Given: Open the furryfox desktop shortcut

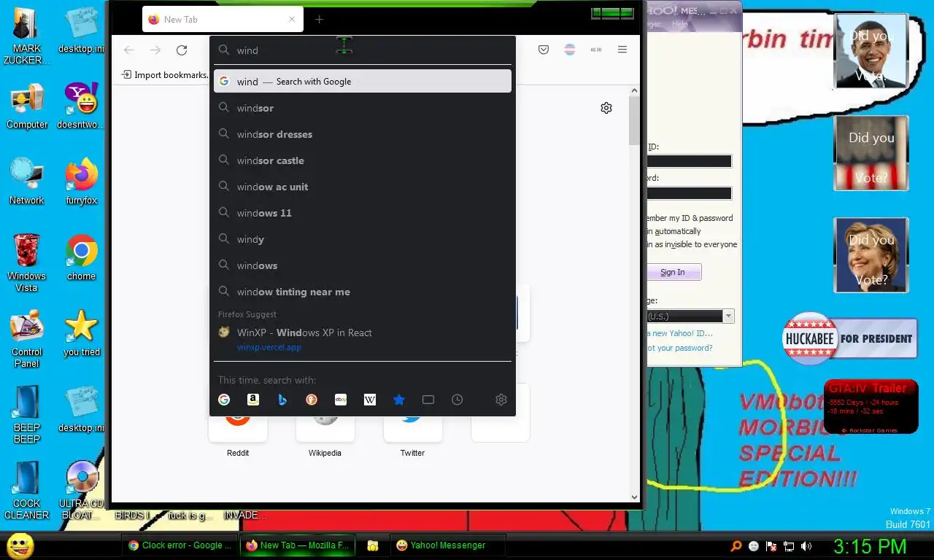Looking at the screenshot, I should [x=81, y=182].
